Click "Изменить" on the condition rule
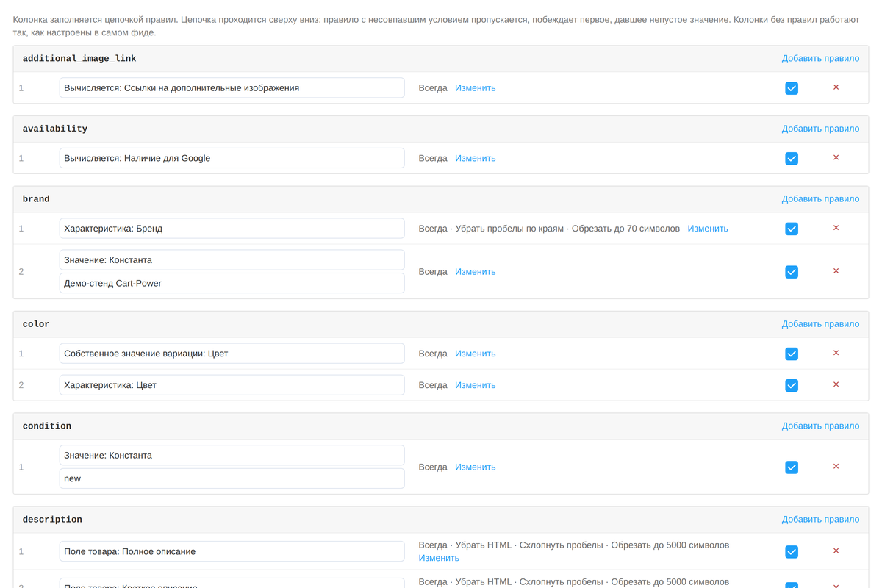This screenshot has height=588, width=882. pos(475,467)
